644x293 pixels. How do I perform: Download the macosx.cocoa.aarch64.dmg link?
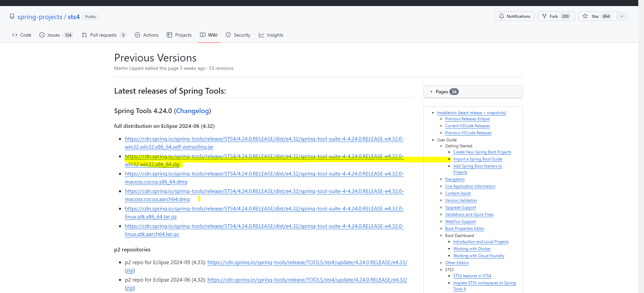tap(264, 195)
